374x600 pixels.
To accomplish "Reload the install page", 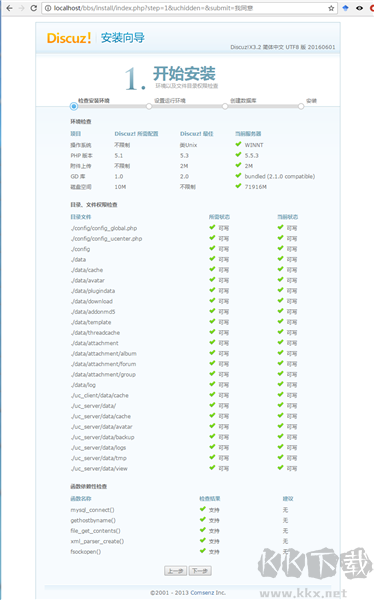I will [x=34, y=8].
